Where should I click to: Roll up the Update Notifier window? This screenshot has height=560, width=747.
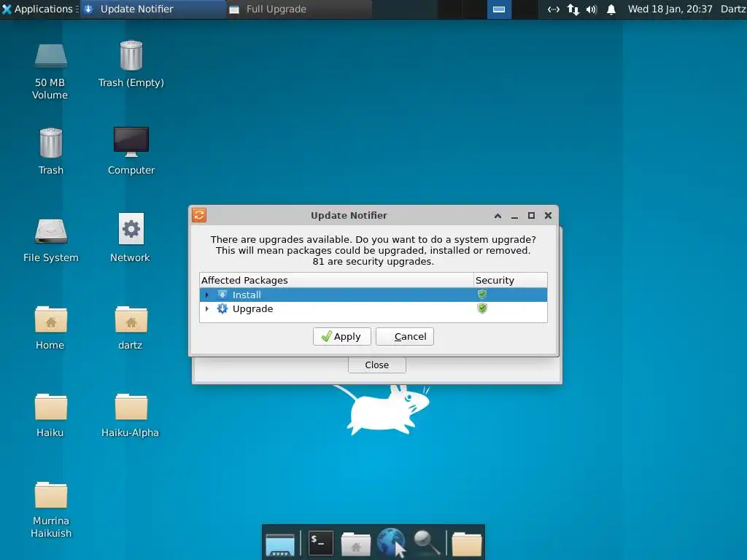498,216
